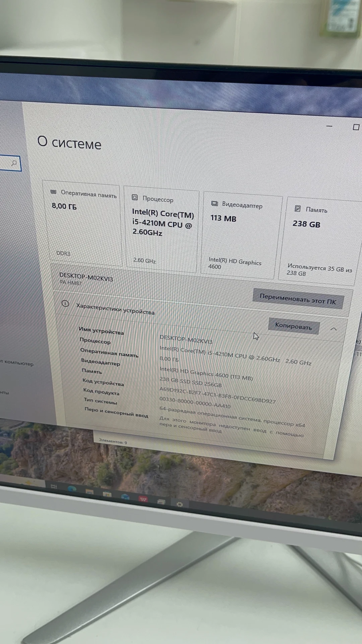Open Task View from the taskbar
The height and width of the screenshot is (644, 362).
[x=54, y=486]
